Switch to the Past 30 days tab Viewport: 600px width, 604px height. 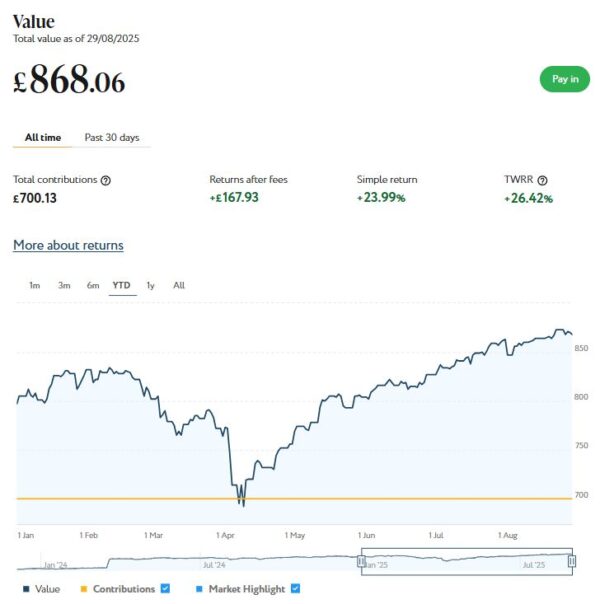(112, 137)
